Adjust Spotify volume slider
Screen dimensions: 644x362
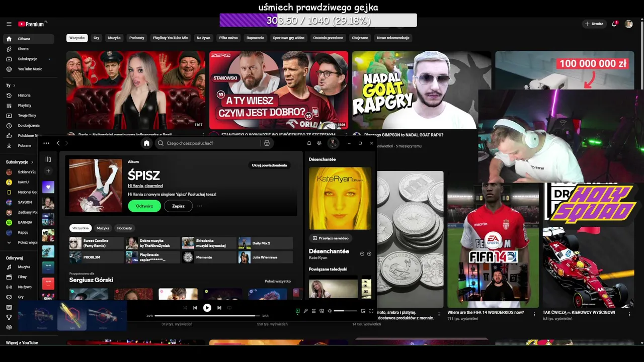tap(346, 311)
